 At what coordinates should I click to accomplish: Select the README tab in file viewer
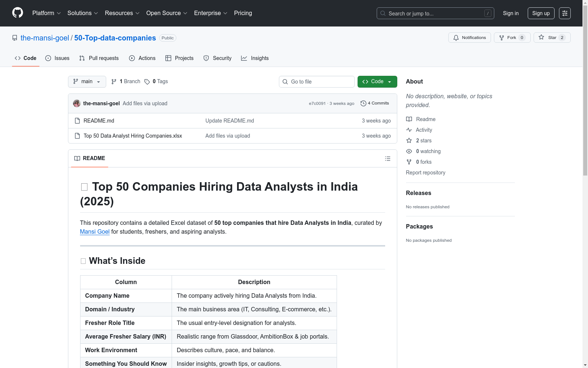(90, 159)
